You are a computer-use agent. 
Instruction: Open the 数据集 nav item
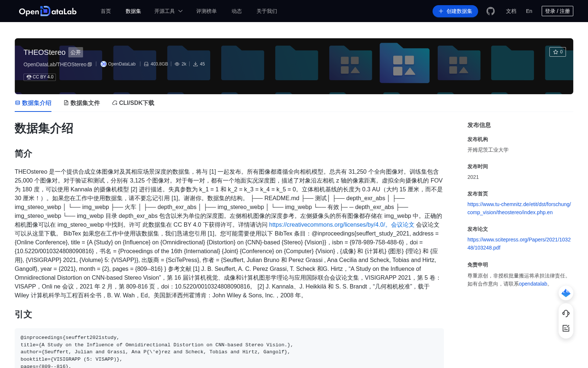[133, 11]
